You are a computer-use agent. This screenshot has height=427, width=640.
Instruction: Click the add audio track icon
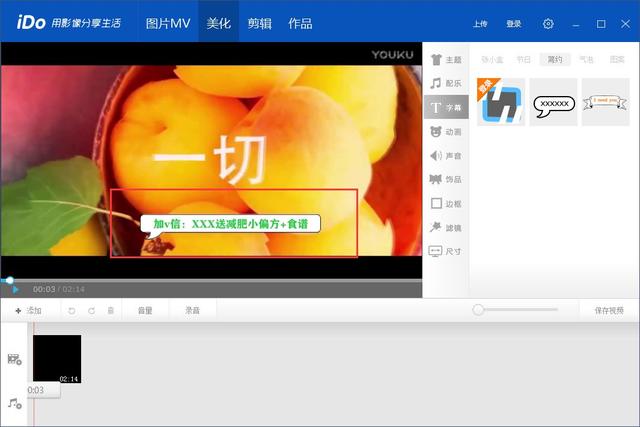coord(15,403)
